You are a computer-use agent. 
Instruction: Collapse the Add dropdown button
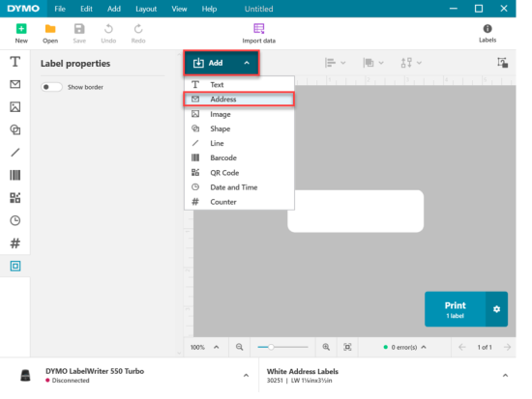(x=222, y=63)
